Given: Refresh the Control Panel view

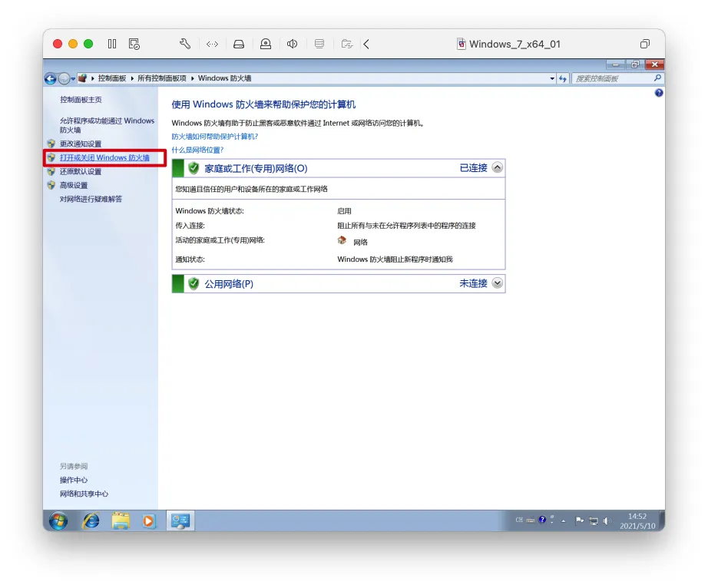Looking at the screenshot, I should pos(563,78).
